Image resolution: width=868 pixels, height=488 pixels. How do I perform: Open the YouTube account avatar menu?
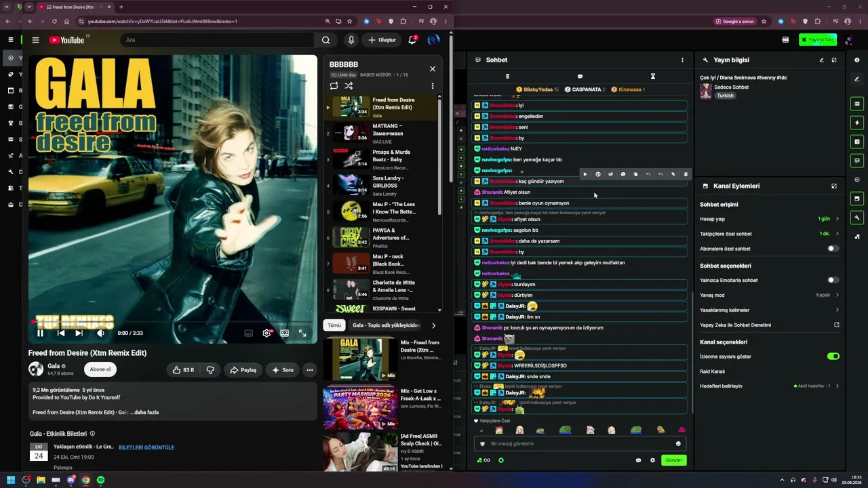click(434, 40)
